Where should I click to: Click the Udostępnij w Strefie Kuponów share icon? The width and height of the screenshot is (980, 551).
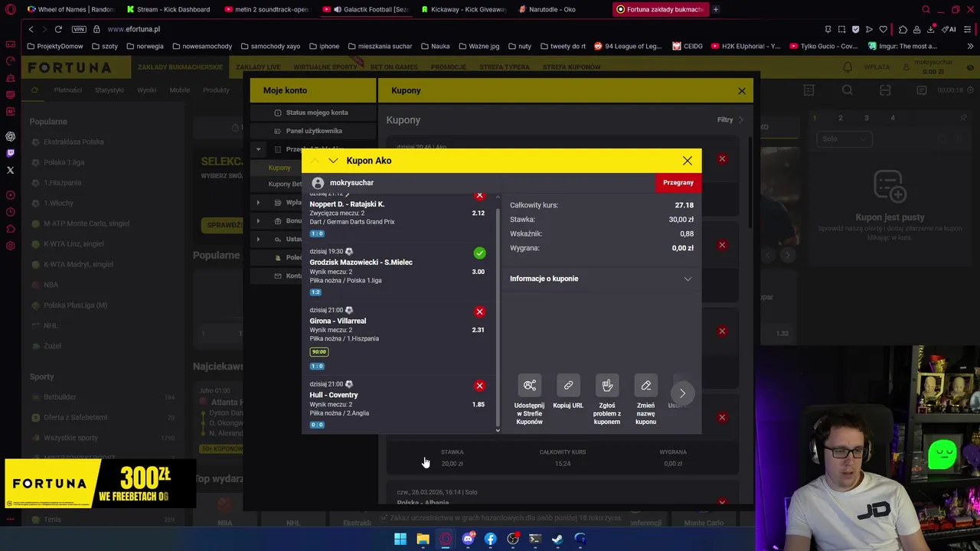(530, 385)
